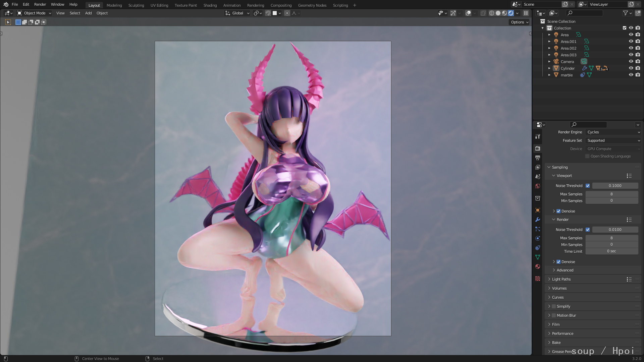Click the Render Max Samples field
Image resolution: width=644 pixels, height=362 pixels.
(612, 238)
